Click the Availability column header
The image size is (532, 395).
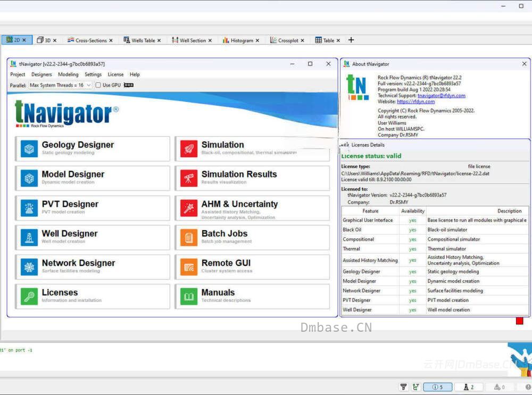pyautogui.click(x=413, y=211)
